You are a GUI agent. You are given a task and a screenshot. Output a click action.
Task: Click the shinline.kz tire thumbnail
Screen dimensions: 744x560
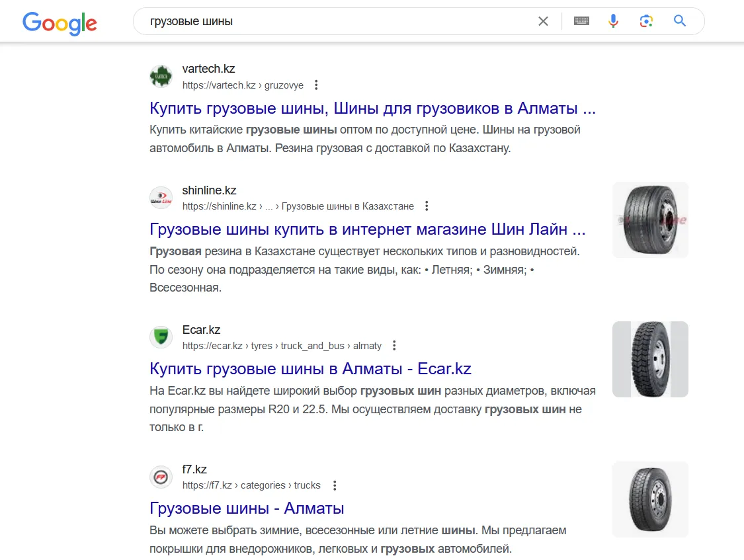[x=650, y=220]
